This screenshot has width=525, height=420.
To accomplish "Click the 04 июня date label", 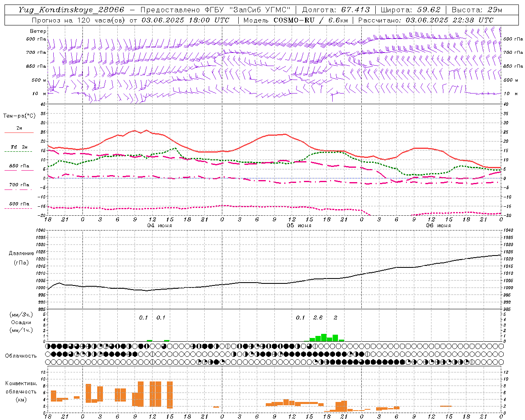I will coord(160,226).
